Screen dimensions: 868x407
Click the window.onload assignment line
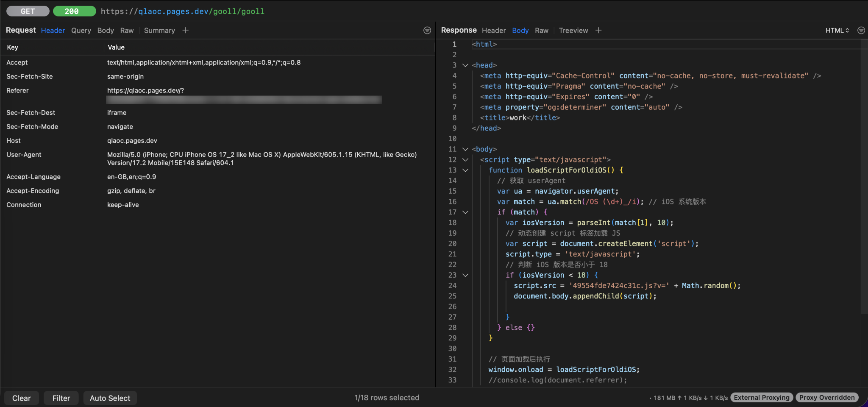[x=564, y=369]
